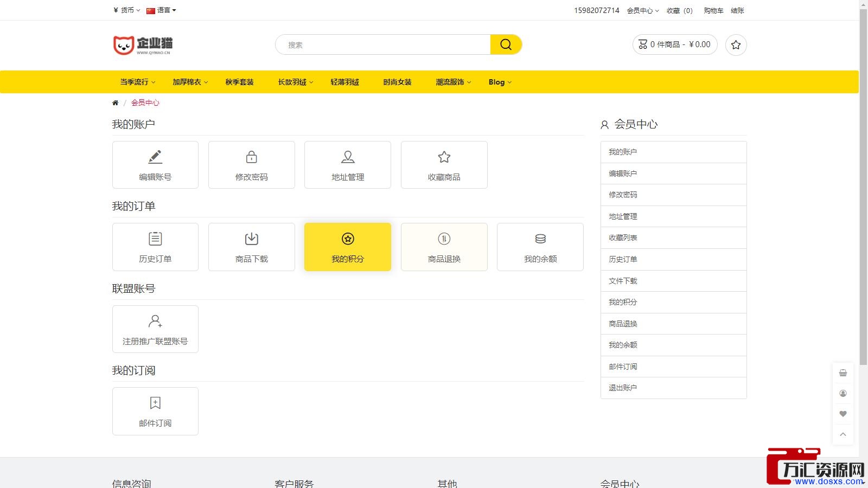868x488 pixels.
Task: Click the home icon in breadcrumb
Action: tap(115, 102)
